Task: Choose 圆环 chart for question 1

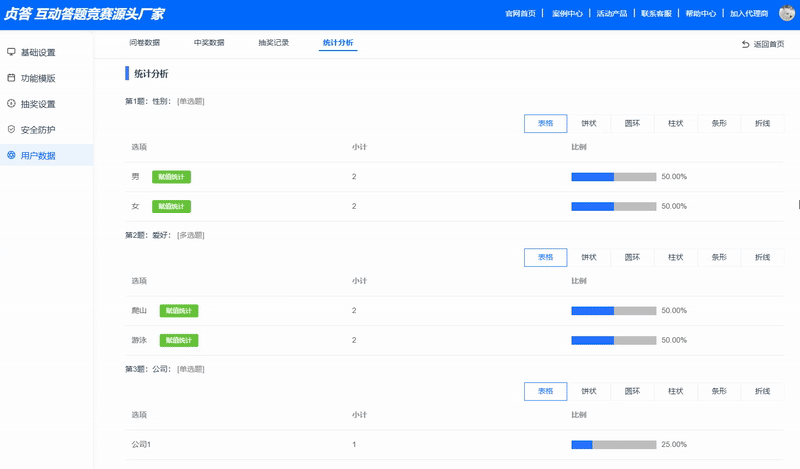Action: 632,124
